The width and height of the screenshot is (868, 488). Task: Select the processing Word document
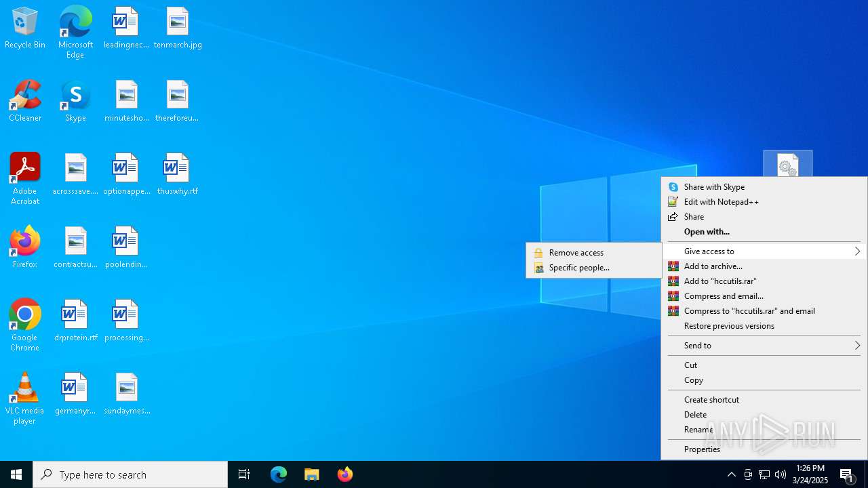coord(126,321)
